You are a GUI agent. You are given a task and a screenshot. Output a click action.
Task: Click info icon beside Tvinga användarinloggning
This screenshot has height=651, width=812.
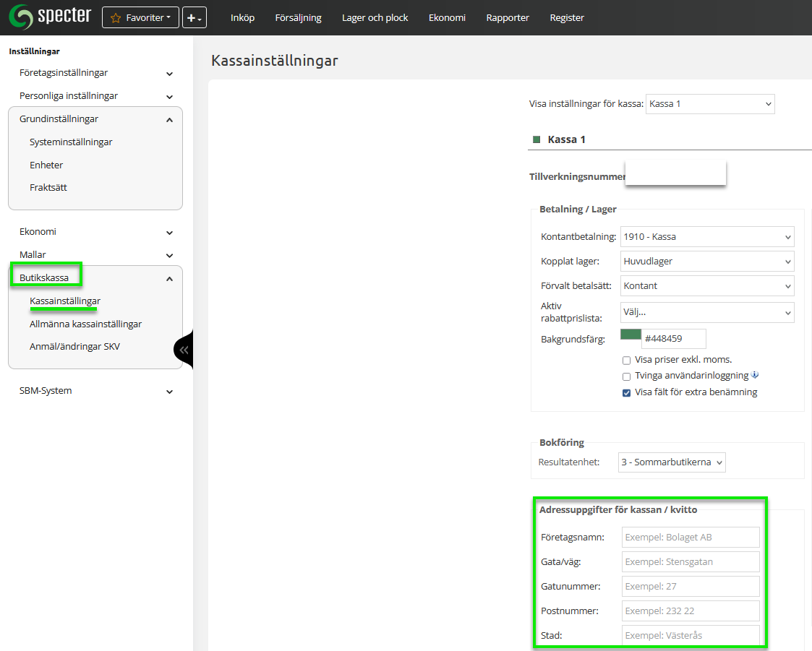point(755,376)
